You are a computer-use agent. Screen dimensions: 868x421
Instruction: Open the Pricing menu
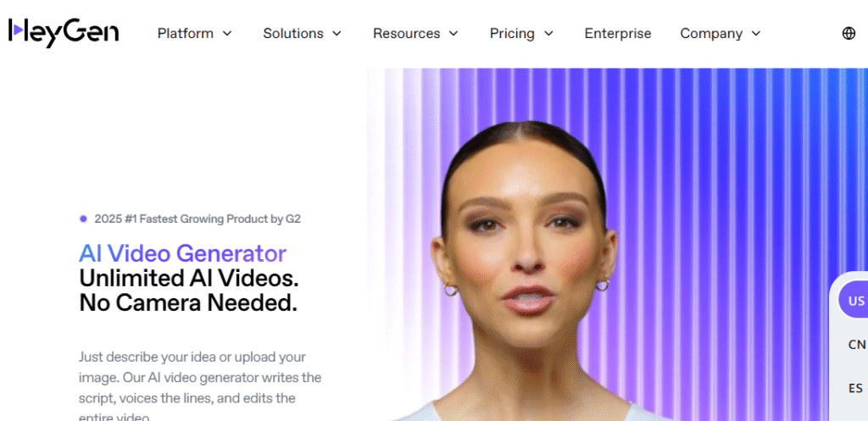click(x=512, y=33)
